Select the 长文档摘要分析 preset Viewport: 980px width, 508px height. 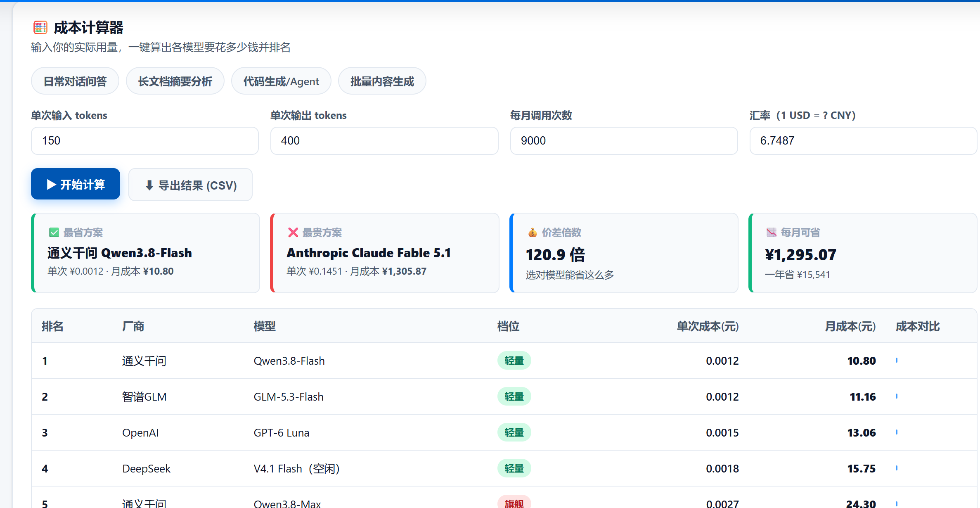pos(175,81)
